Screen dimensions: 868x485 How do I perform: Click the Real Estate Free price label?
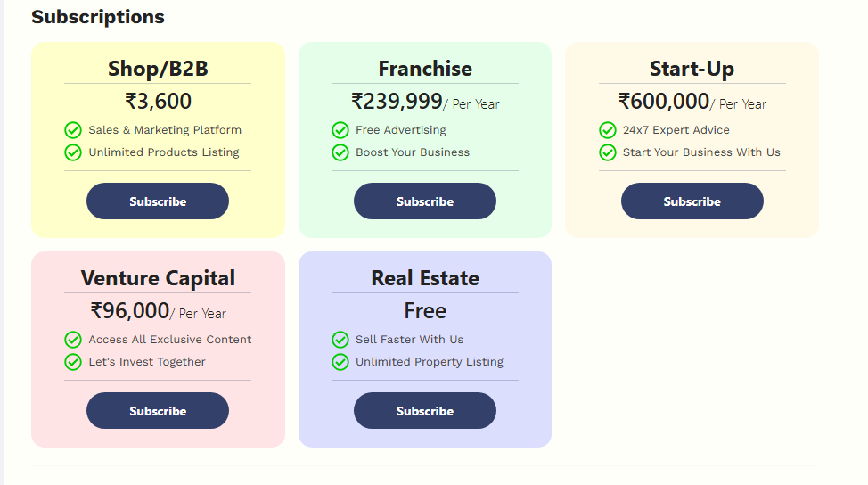click(x=425, y=311)
